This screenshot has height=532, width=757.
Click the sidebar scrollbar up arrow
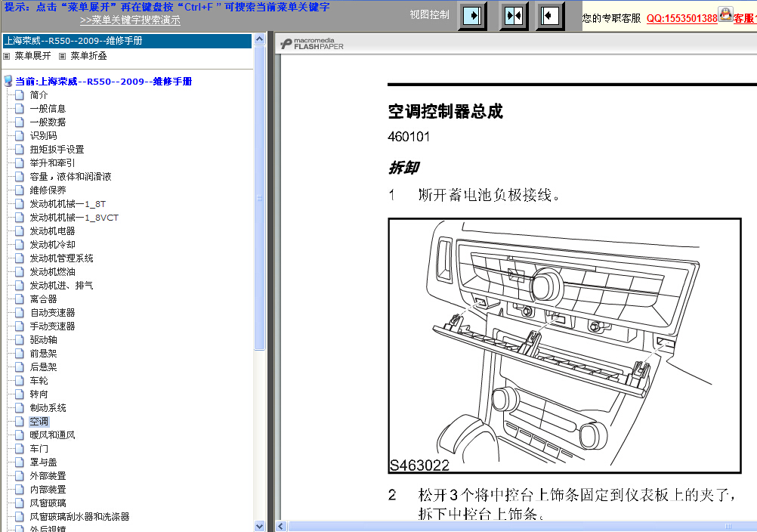point(260,39)
